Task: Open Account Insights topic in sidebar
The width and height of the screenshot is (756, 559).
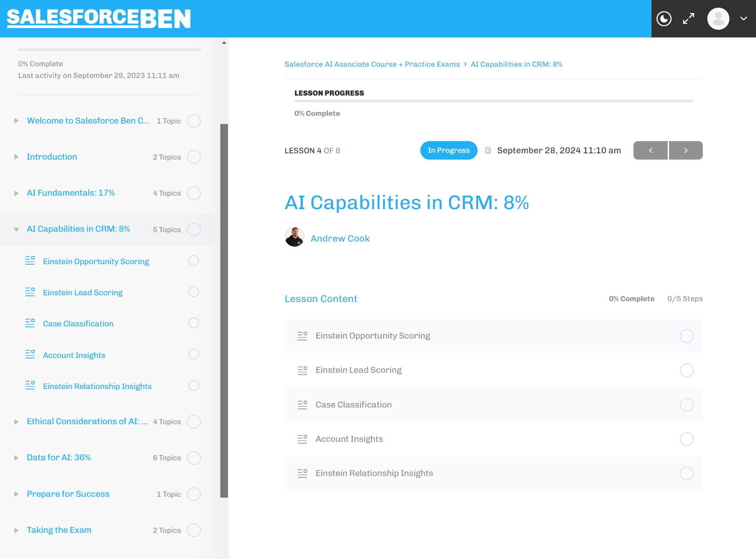Action: 74,355
